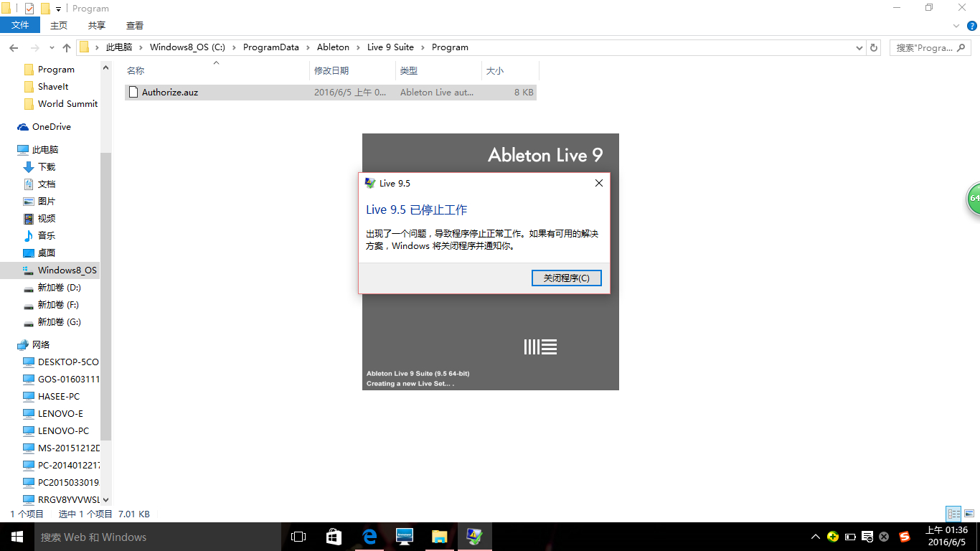Click the 音乐 music note icon
Screen dimensions: 980x551
pos(29,236)
